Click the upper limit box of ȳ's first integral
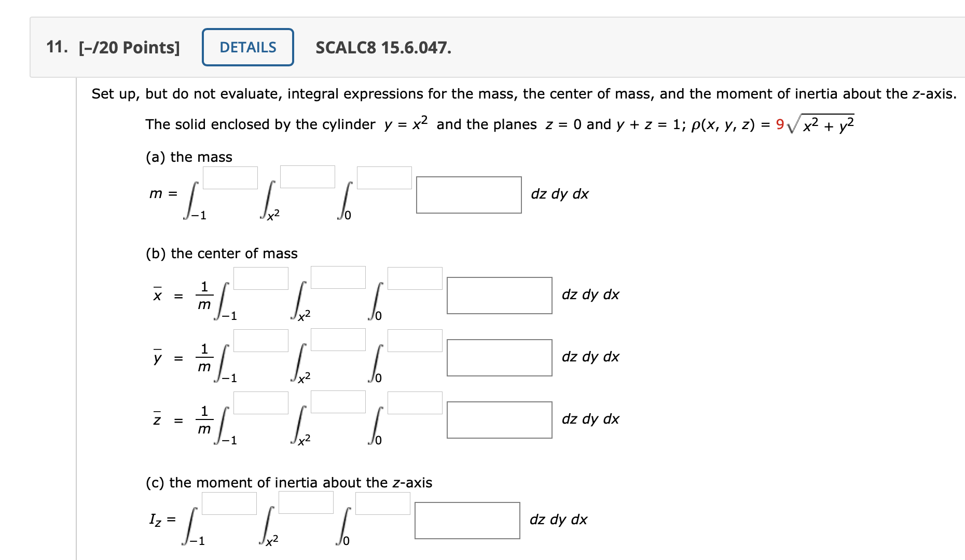965x560 pixels. (261, 341)
